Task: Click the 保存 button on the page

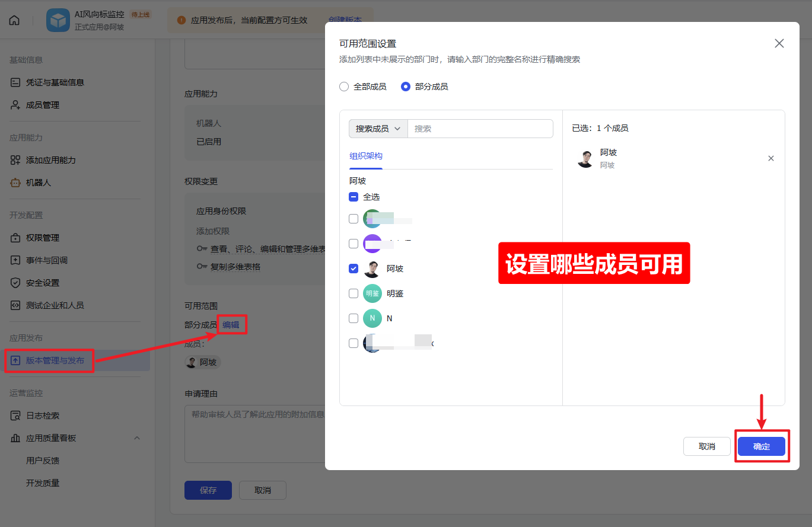Action: point(208,490)
